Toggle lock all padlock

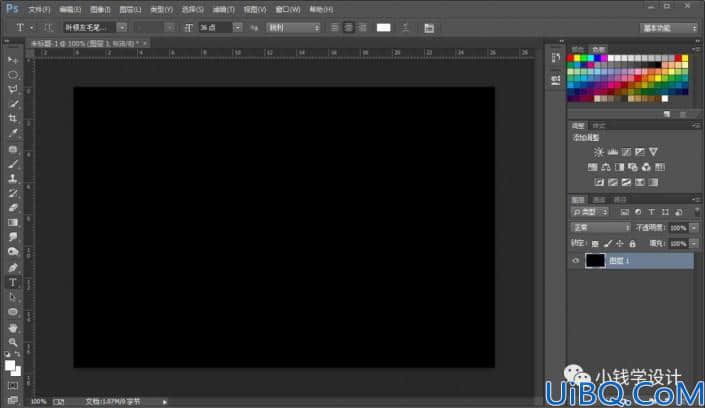click(632, 243)
